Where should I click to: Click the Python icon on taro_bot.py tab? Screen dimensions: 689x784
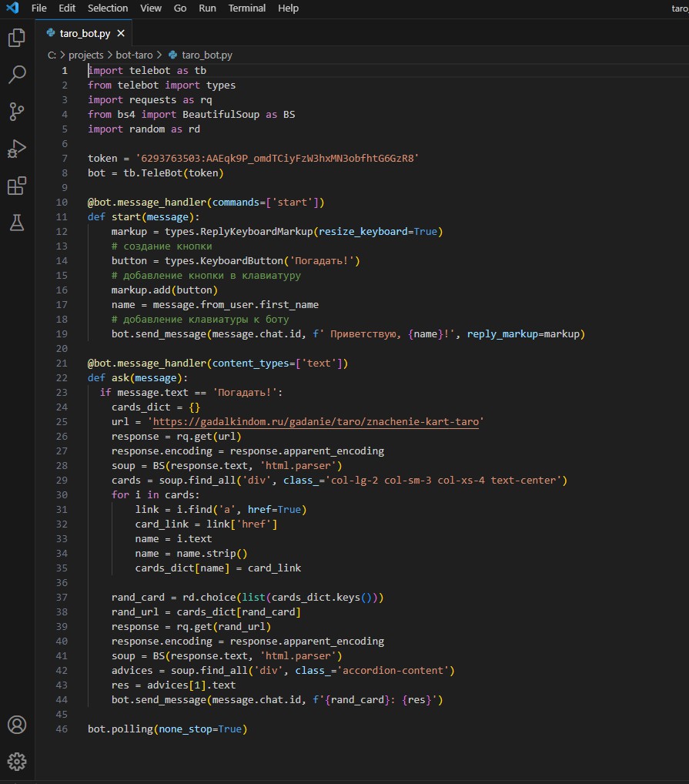point(51,33)
